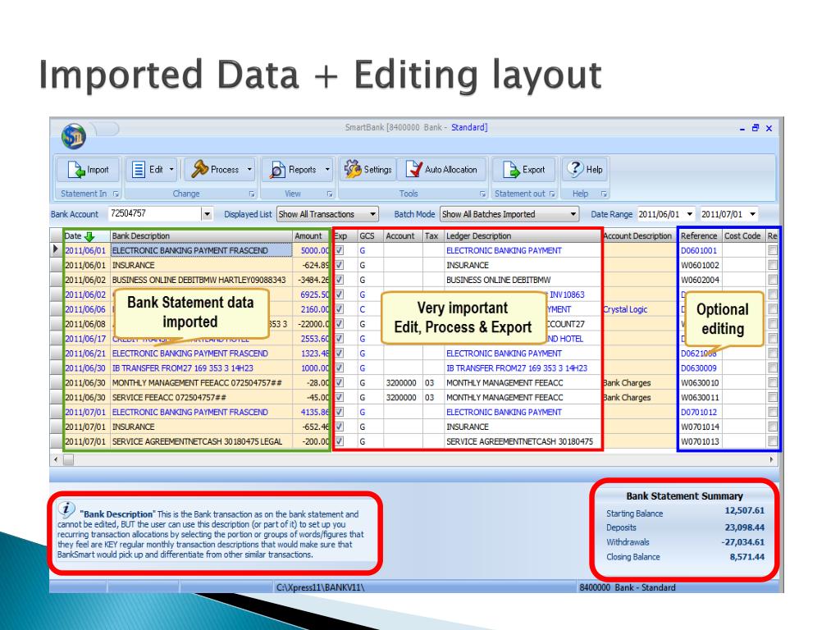Click the Process hammer icon
The image size is (840, 630).
point(199,169)
